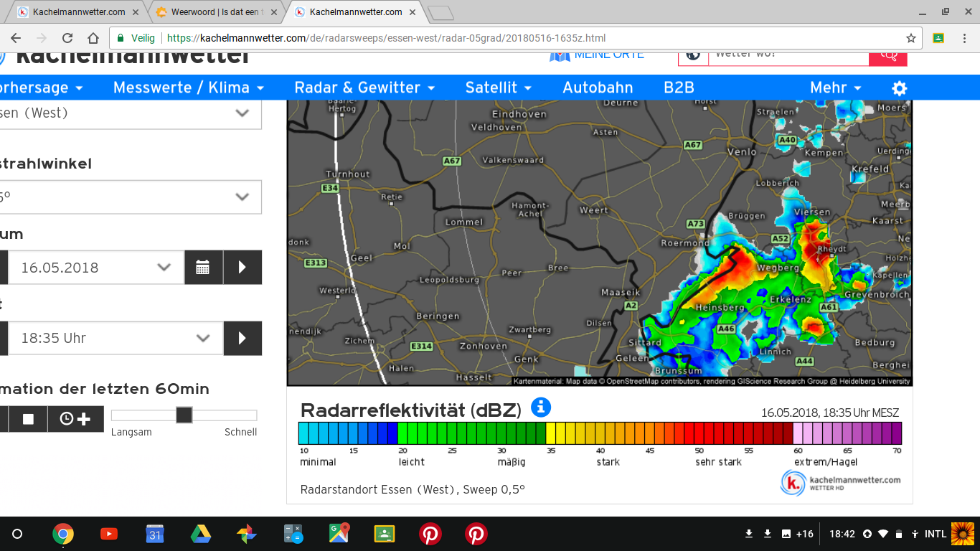This screenshot has width=980, height=551.
Task: Bookmark this page with the star icon
Action: (x=911, y=38)
